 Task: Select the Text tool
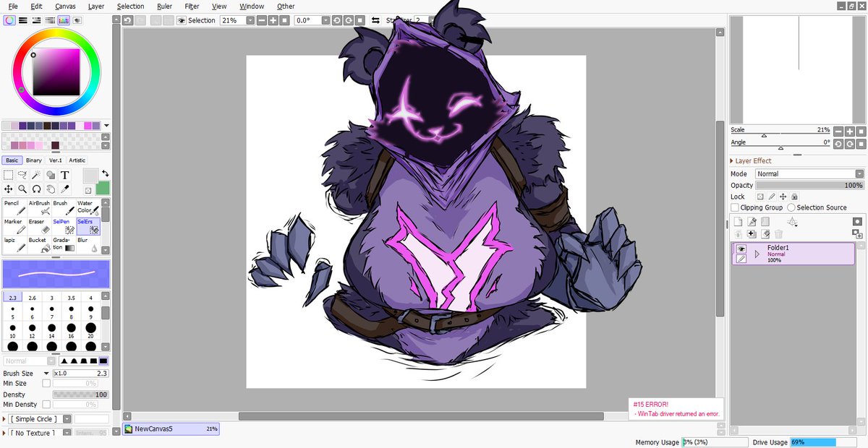[64, 175]
